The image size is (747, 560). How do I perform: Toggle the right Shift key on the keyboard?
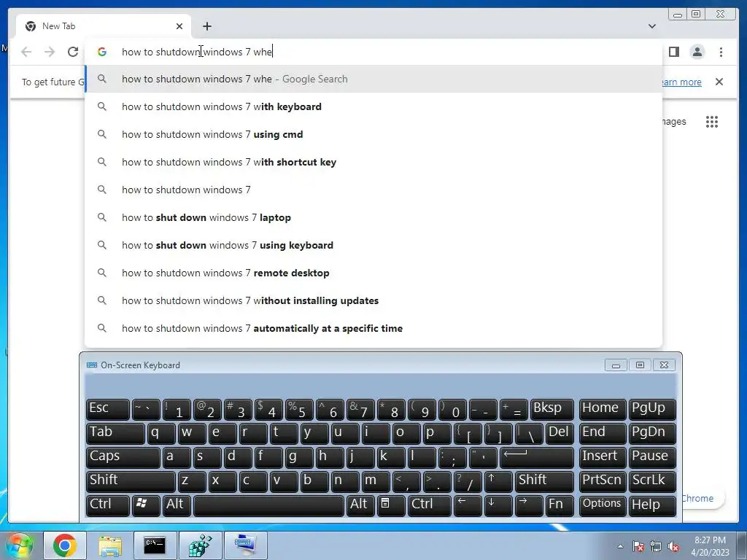coord(544,481)
